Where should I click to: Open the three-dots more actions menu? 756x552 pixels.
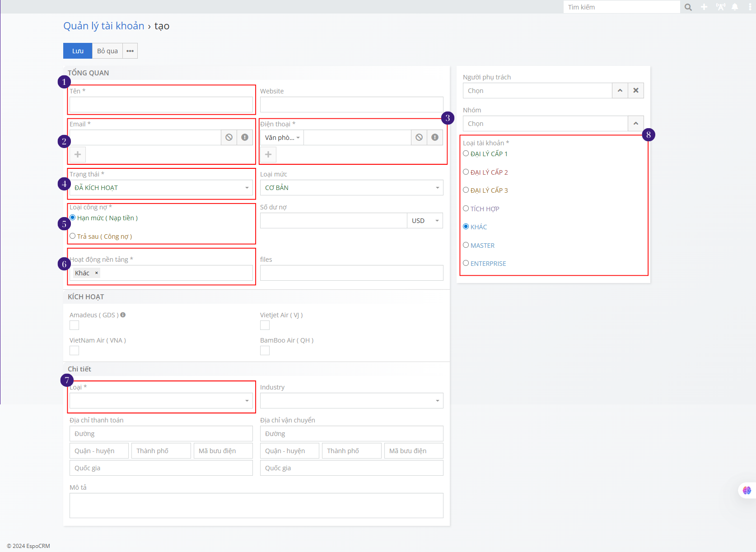pyautogui.click(x=130, y=51)
